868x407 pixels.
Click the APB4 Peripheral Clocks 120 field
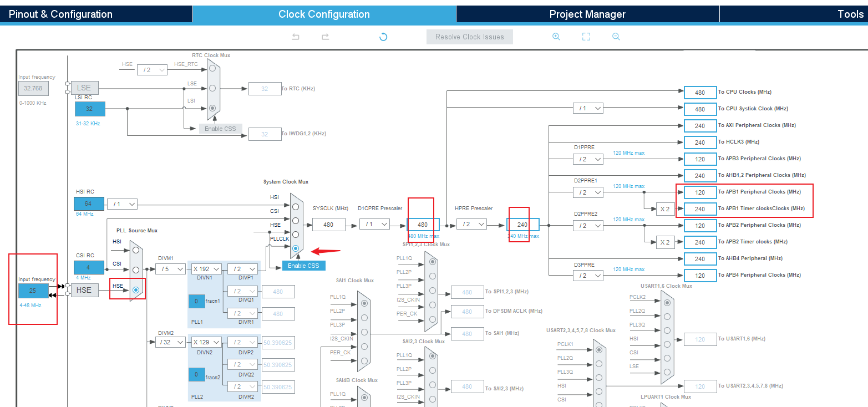click(x=700, y=276)
